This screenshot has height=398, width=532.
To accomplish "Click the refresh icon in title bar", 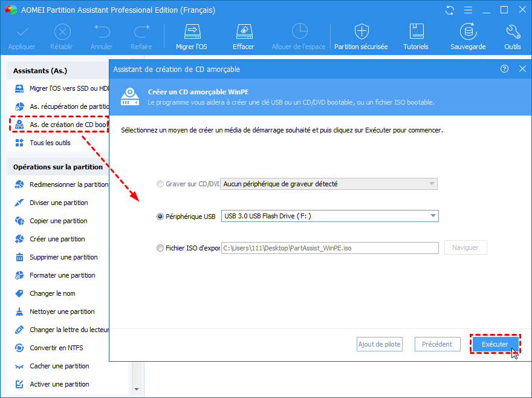I will (450, 10).
